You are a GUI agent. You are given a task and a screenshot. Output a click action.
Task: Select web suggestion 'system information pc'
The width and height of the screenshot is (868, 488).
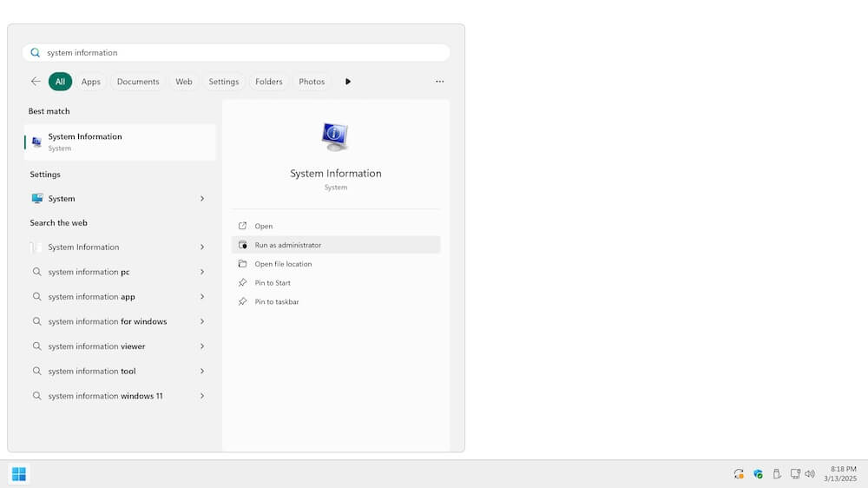point(120,272)
